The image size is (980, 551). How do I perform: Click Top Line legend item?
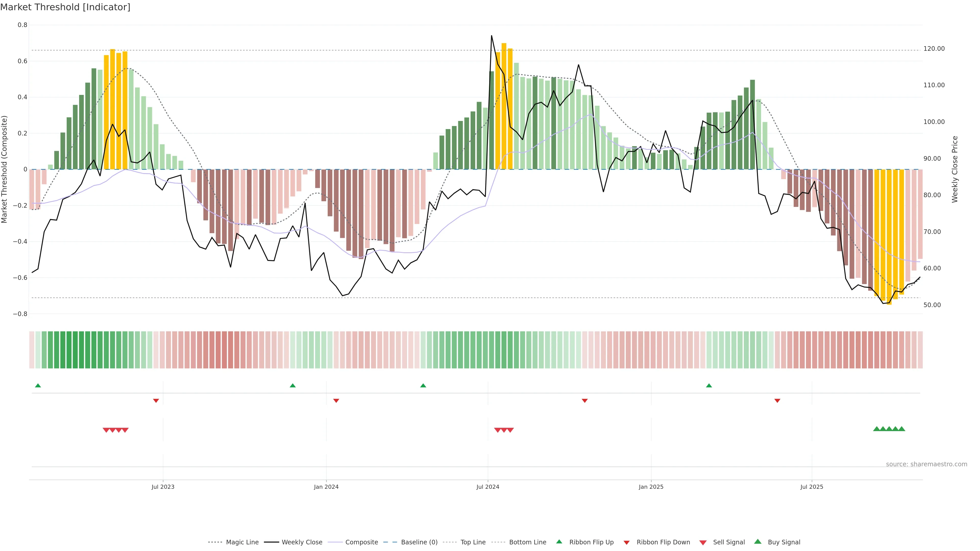[473, 542]
